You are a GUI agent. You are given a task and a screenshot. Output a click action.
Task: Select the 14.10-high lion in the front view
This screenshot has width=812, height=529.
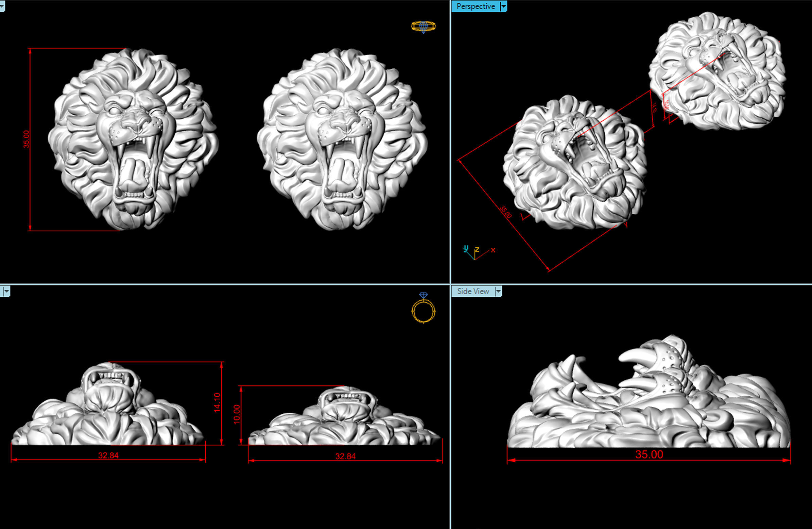(108, 404)
